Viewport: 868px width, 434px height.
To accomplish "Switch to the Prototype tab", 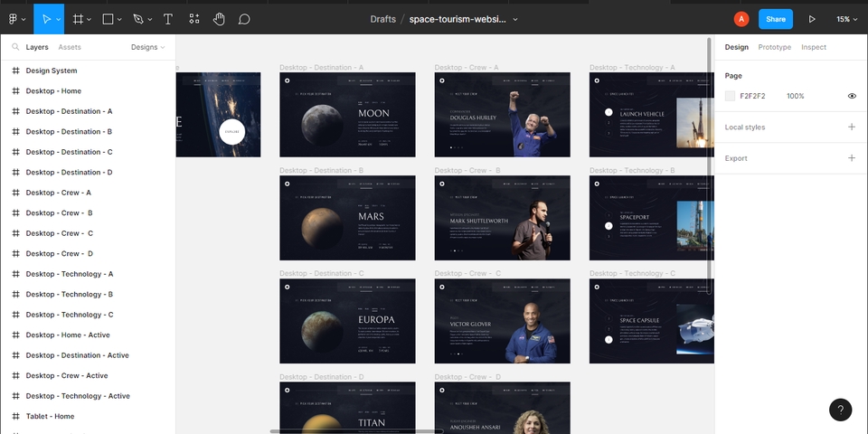I will (775, 47).
